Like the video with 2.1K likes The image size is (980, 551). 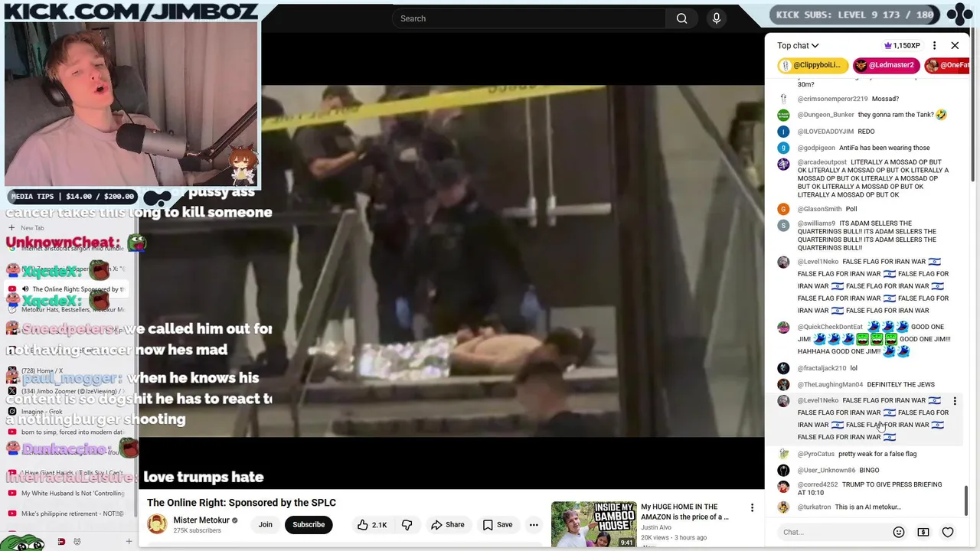[371, 524]
